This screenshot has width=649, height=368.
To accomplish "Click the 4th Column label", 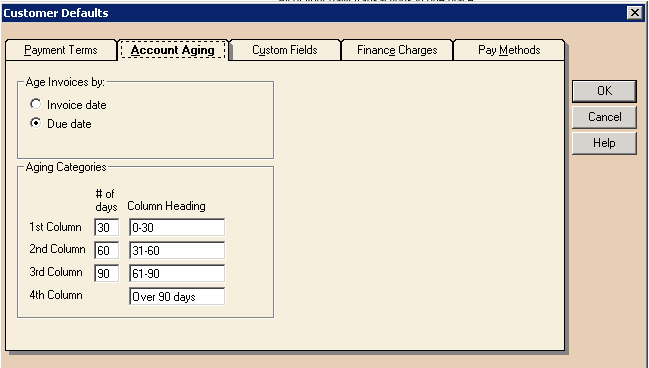I will coord(56,296).
